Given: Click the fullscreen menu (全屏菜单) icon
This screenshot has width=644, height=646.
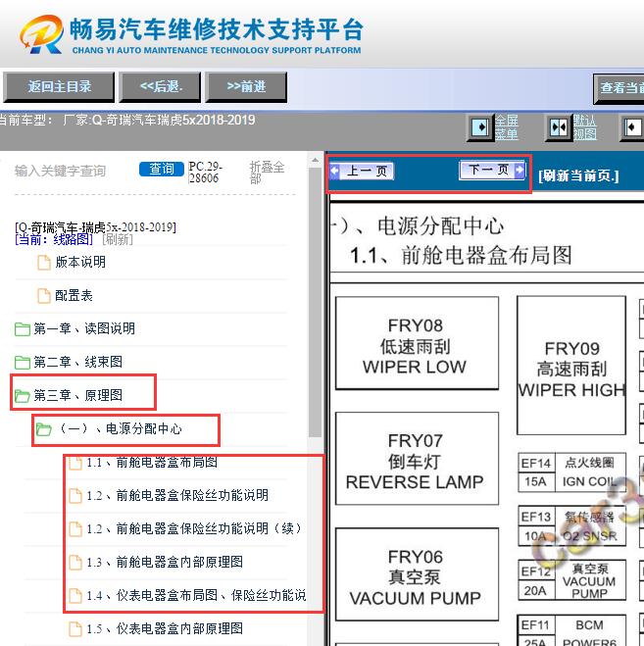Looking at the screenshot, I should [x=480, y=127].
